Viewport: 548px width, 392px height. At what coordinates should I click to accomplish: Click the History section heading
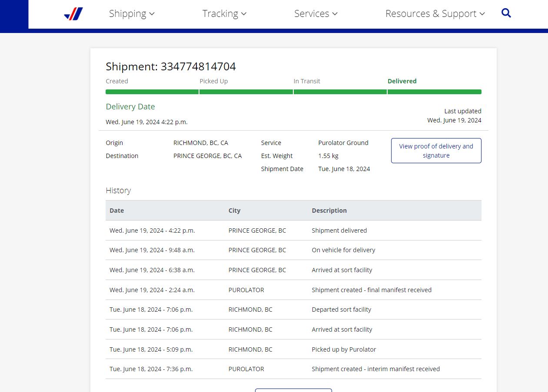(x=118, y=191)
